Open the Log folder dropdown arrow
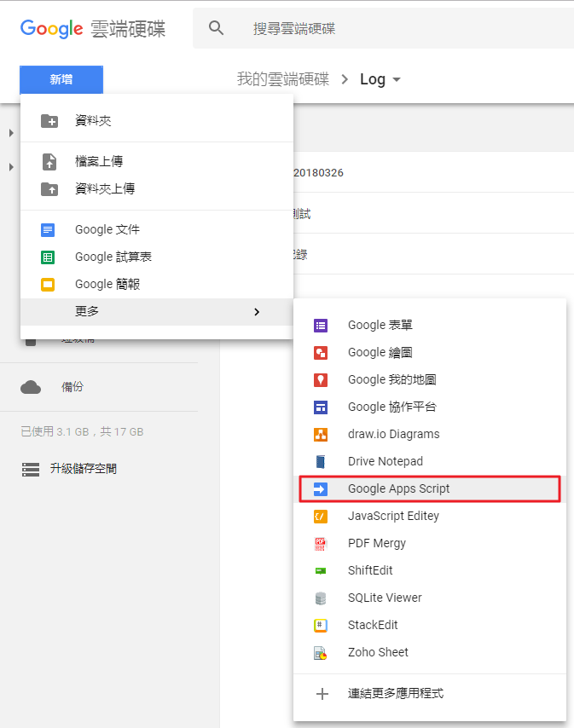The width and height of the screenshot is (574, 728). tap(397, 80)
